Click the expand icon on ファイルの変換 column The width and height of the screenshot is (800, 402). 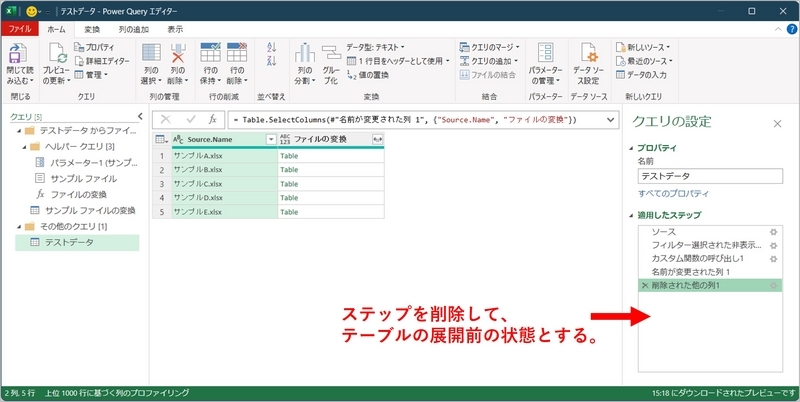click(378, 139)
